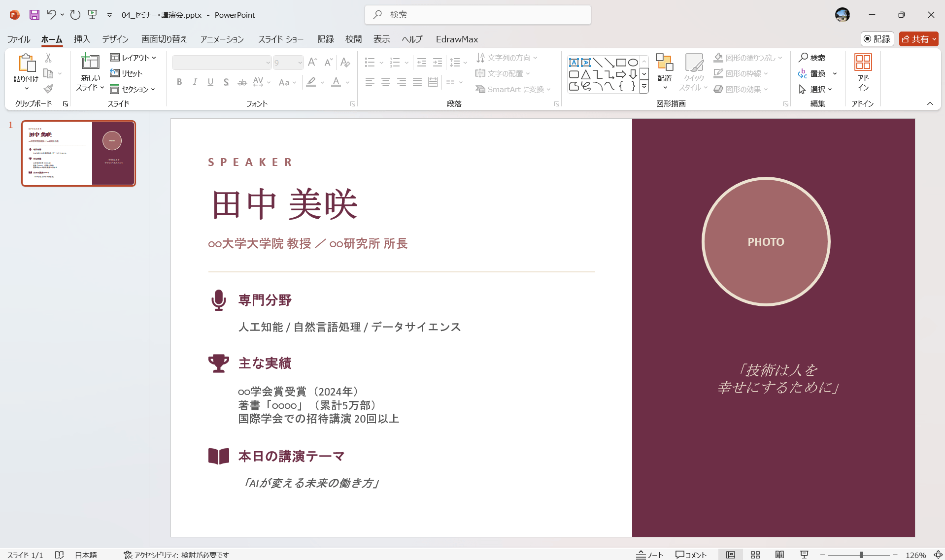Image resolution: width=945 pixels, height=560 pixels.
Task: Toggle bold formatting
Action: pyautogui.click(x=179, y=82)
